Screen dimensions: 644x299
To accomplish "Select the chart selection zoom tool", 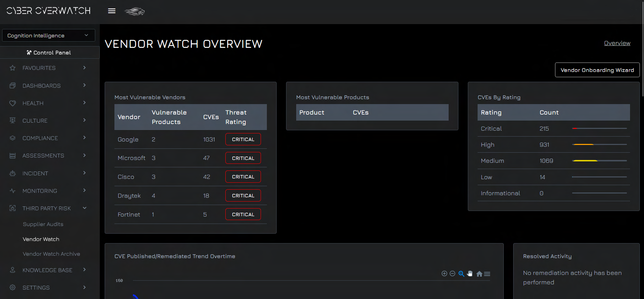I will click(461, 274).
